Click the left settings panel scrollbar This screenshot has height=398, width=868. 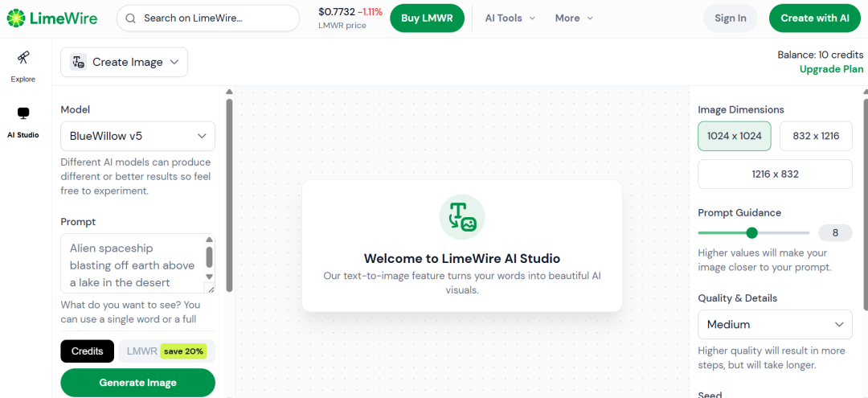229,194
